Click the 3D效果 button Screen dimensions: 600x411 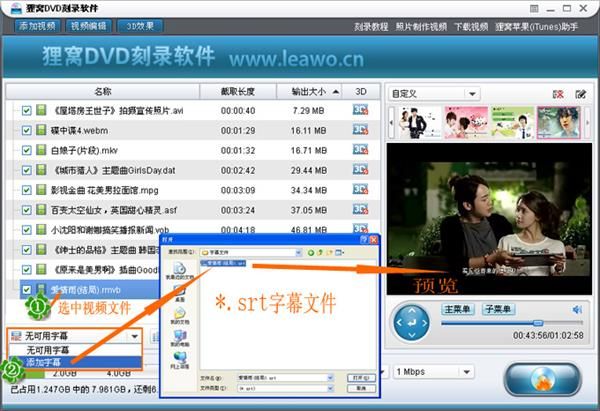tap(140, 26)
